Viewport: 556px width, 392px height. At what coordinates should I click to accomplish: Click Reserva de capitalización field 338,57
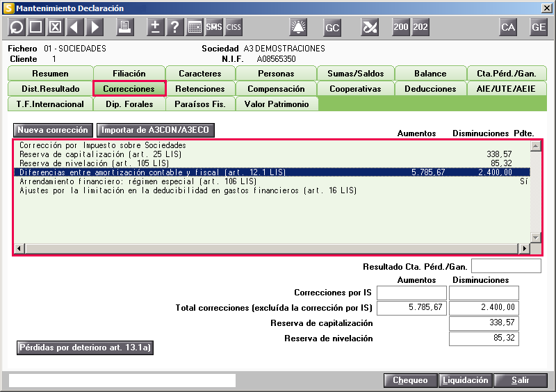484,323
